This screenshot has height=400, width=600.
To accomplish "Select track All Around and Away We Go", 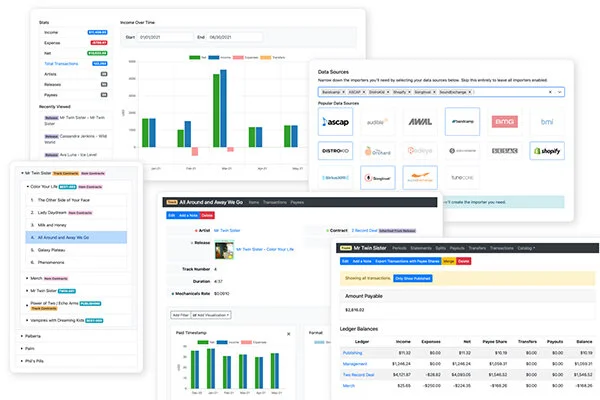I will (x=76, y=237).
